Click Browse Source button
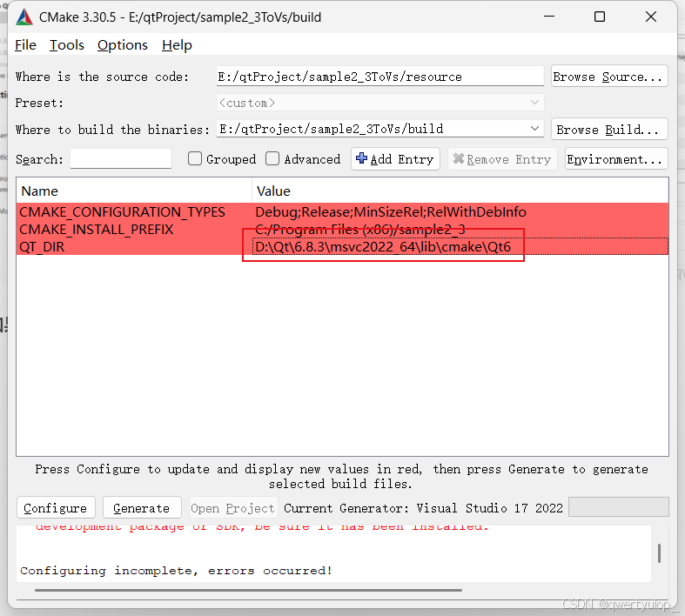The width and height of the screenshot is (685, 616). (609, 77)
